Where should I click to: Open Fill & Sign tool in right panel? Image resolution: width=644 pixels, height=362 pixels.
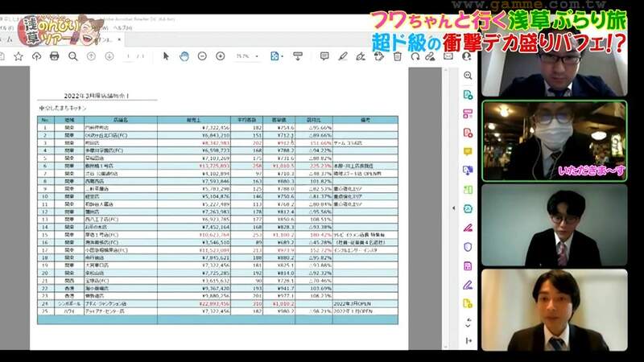click(468, 228)
